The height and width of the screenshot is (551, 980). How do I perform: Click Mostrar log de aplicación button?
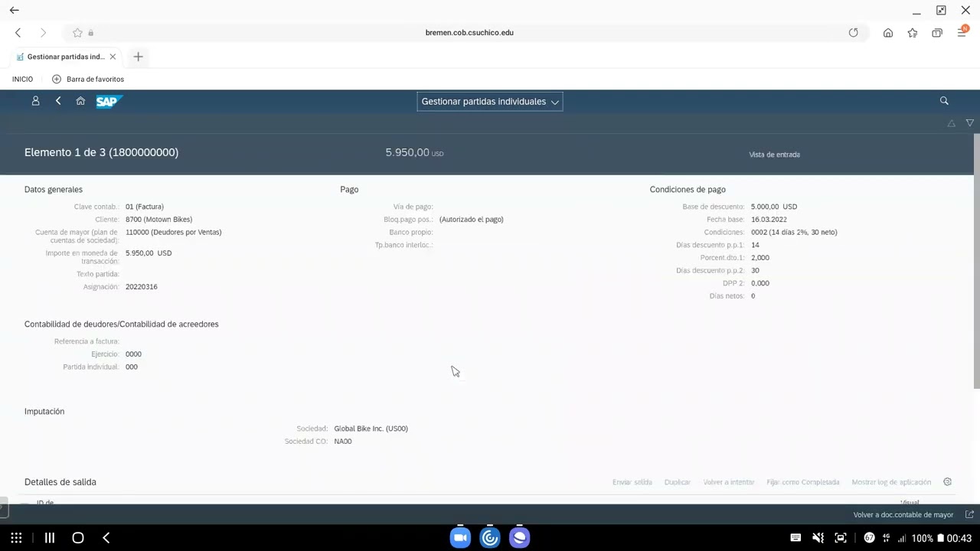891,482
